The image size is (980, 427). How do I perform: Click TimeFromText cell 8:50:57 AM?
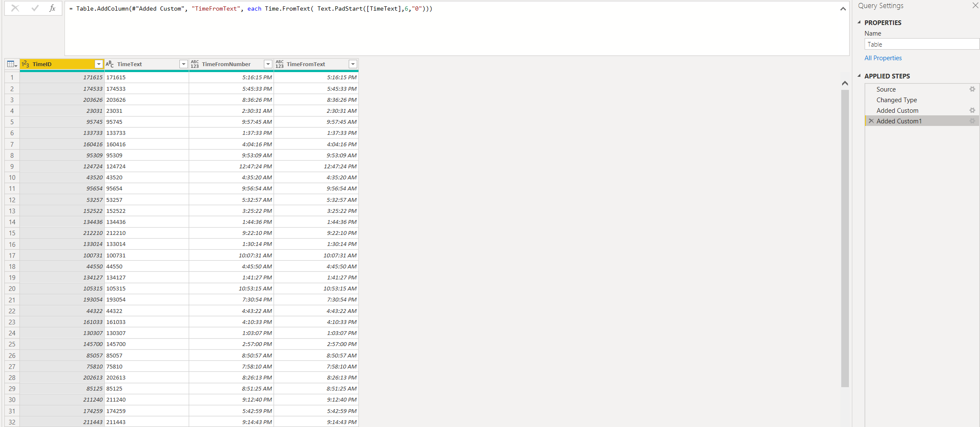(x=316, y=356)
